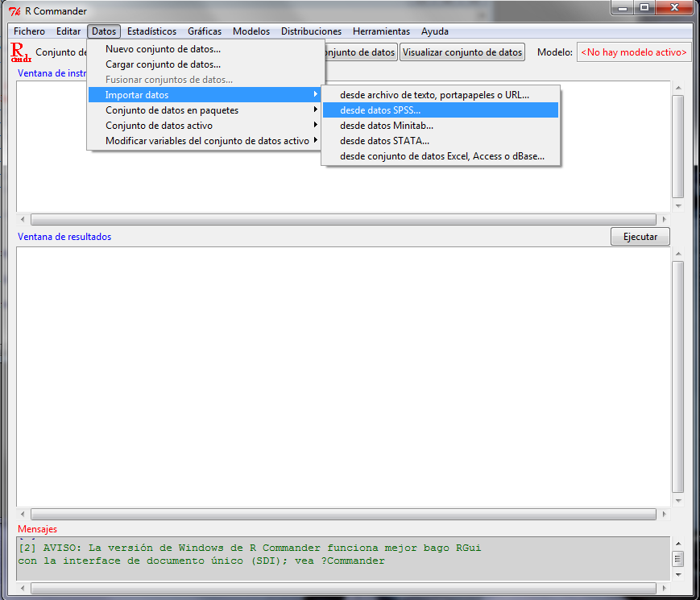Open the Distribuciones menu
This screenshot has height=600, width=700.
click(x=311, y=31)
